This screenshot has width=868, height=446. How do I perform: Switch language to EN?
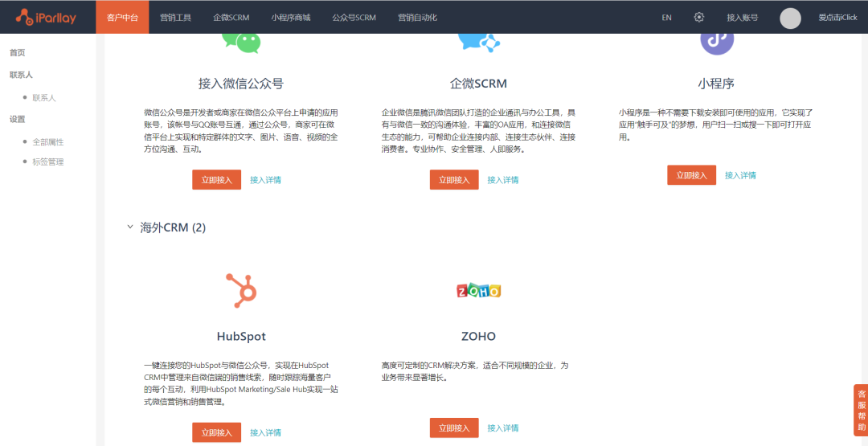[x=666, y=17]
